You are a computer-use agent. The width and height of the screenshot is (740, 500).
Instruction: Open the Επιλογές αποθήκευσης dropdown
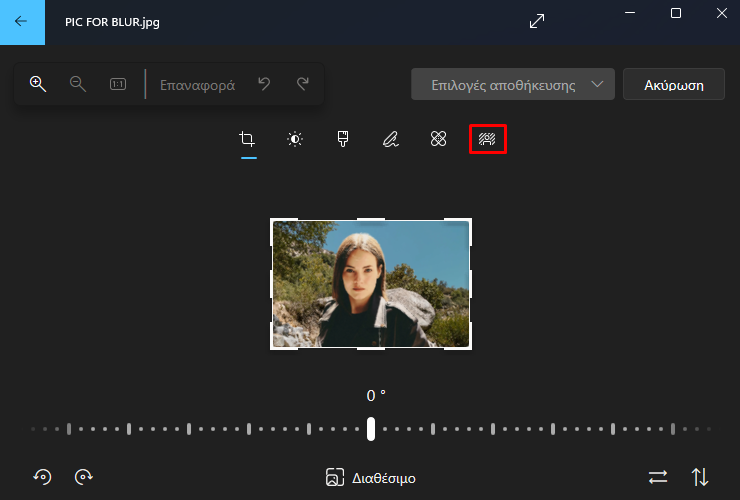point(513,85)
